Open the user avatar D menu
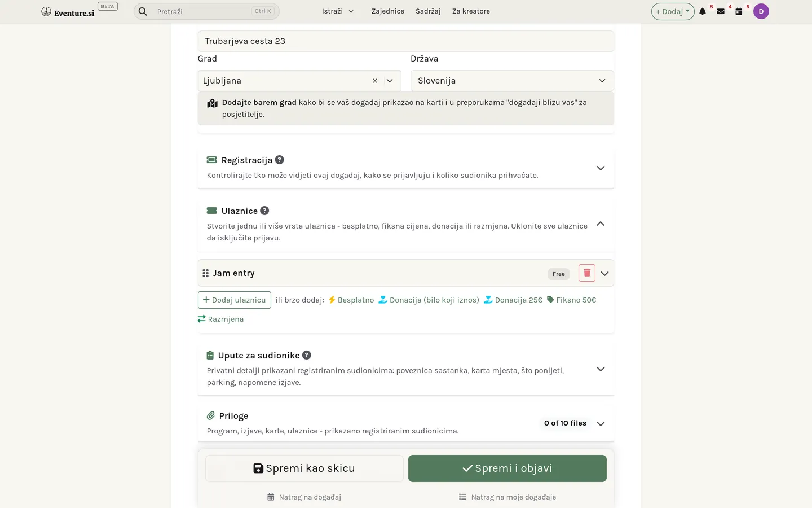The width and height of the screenshot is (812, 508). (x=761, y=11)
